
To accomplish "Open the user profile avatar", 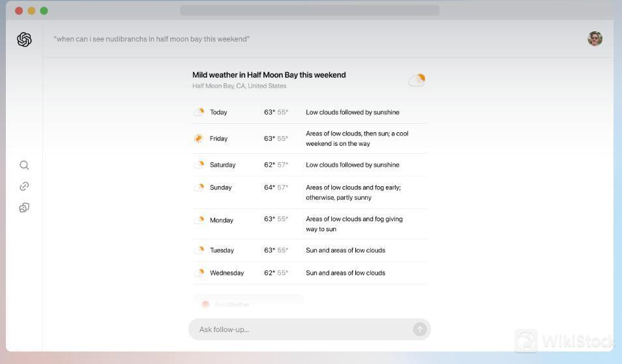I will click(595, 39).
